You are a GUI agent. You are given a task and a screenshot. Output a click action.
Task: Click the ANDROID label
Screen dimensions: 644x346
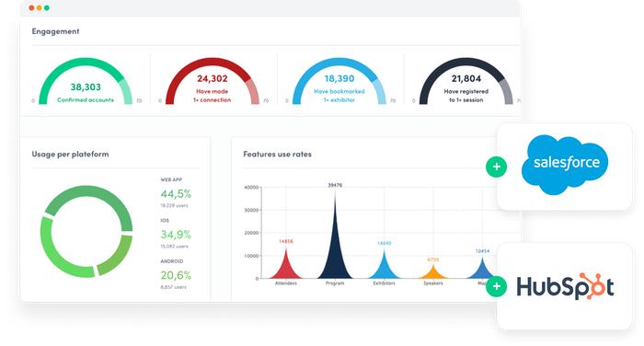[172, 261]
